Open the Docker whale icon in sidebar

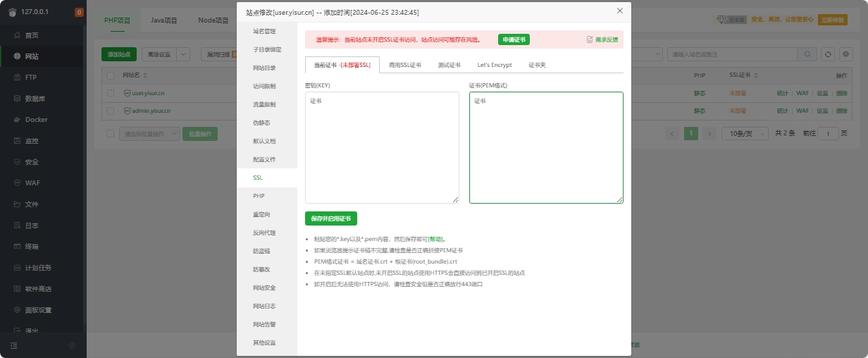point(17,120)
